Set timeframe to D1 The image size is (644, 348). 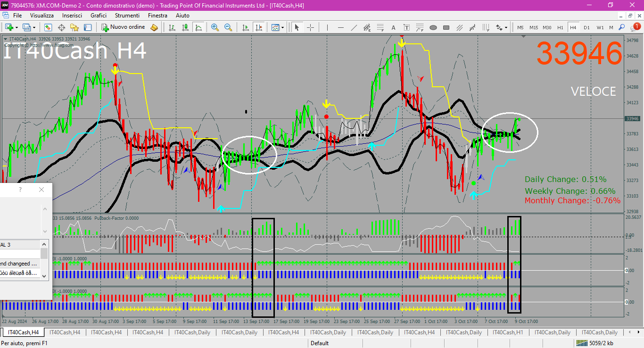tap(586, 27)
